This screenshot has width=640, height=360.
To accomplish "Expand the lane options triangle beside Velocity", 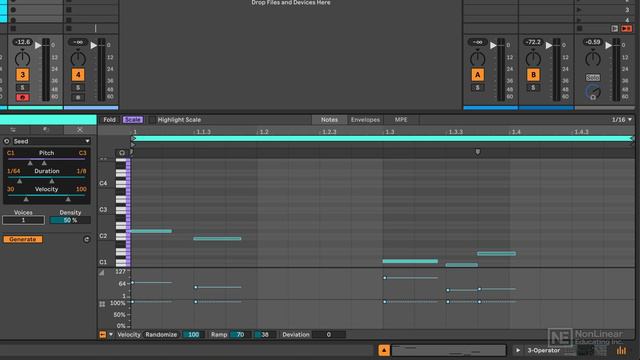I will [111, 335].
